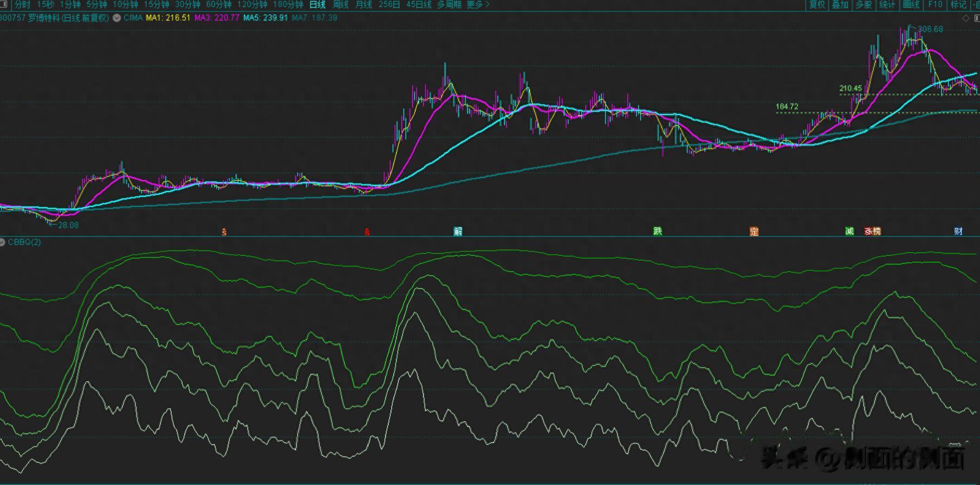Image resolution: width=980 pixels, height=485 pixels.
Task: Select the 60分钟 period tab
Action: coord(219,4)
